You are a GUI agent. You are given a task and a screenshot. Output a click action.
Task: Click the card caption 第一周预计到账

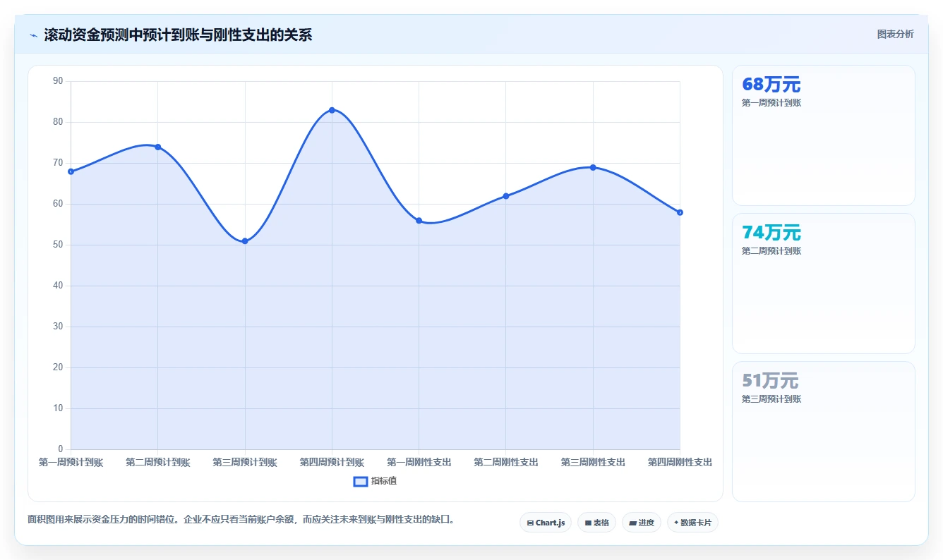(771, 103)
